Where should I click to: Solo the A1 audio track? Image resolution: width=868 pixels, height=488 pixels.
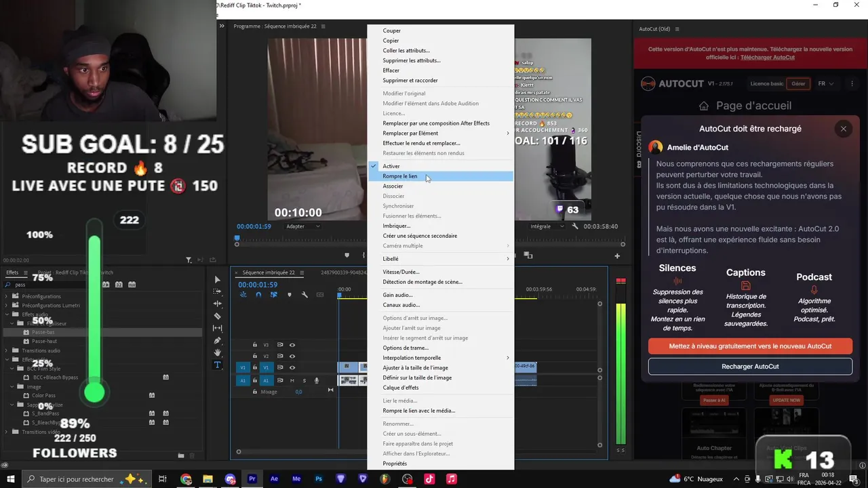304,380
